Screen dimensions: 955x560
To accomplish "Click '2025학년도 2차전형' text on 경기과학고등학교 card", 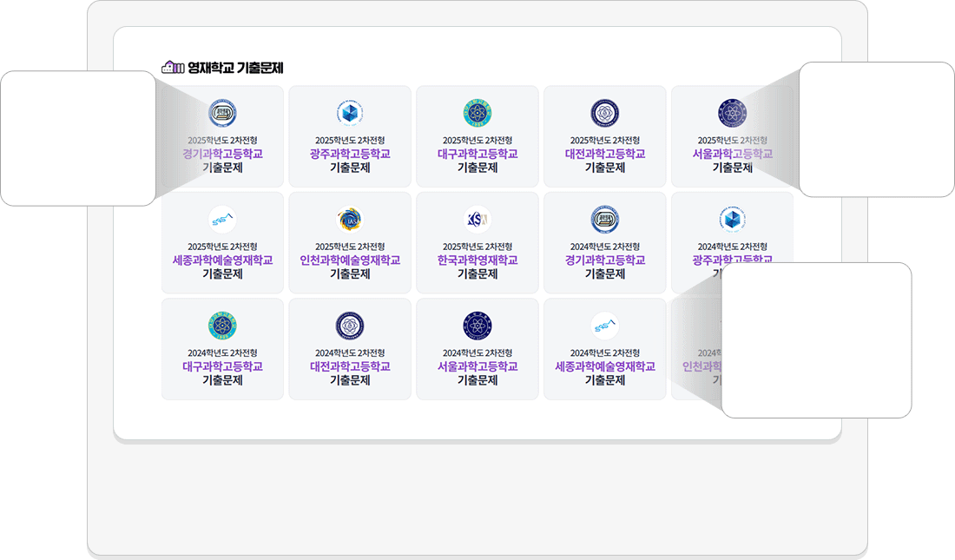I will tap(222, 140).
